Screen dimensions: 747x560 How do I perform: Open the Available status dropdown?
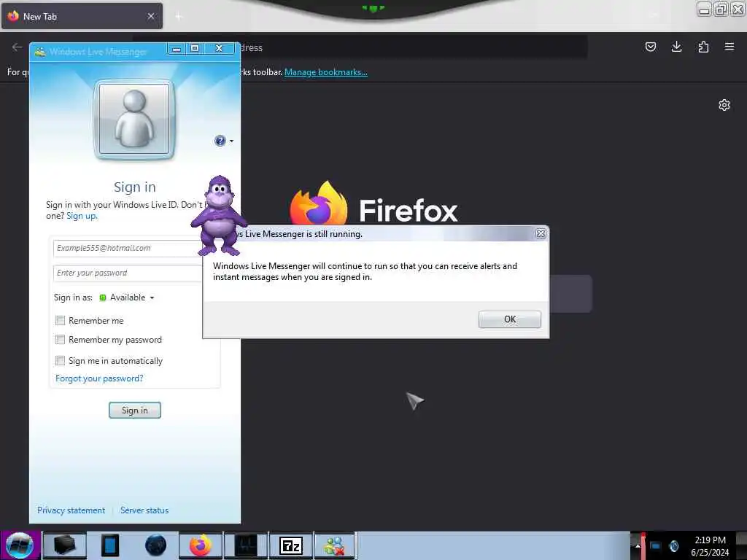point(127,297)
